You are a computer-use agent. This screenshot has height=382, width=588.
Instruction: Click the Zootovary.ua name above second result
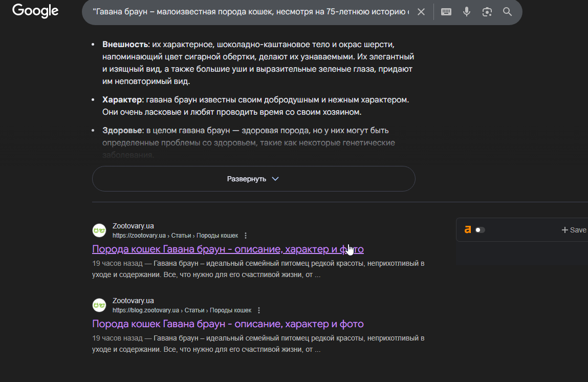coord(133,301)
